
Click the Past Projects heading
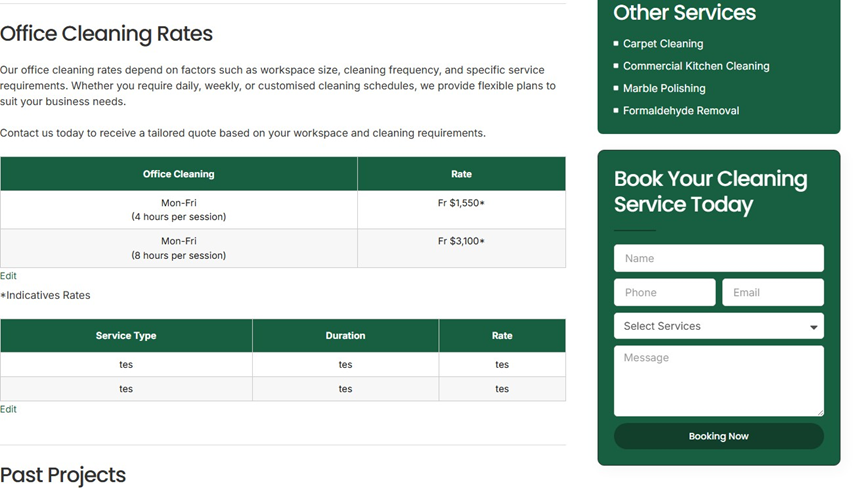point(63,475)
